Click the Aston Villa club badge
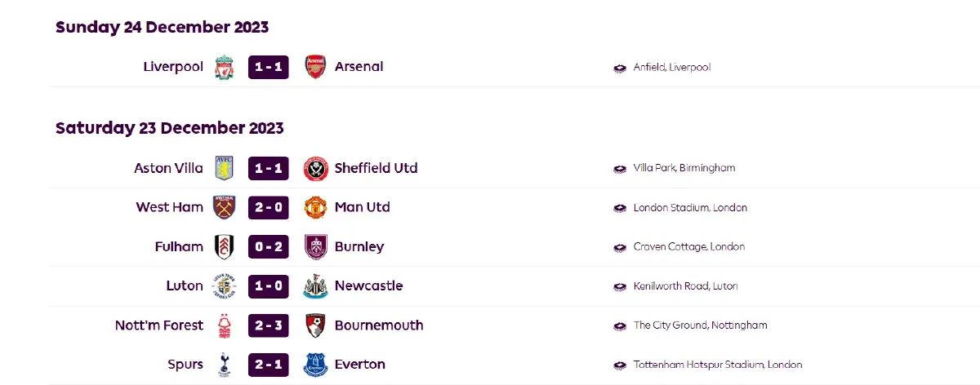The width and height of the screenshot is (980, 385). click(x=225, y=168)
